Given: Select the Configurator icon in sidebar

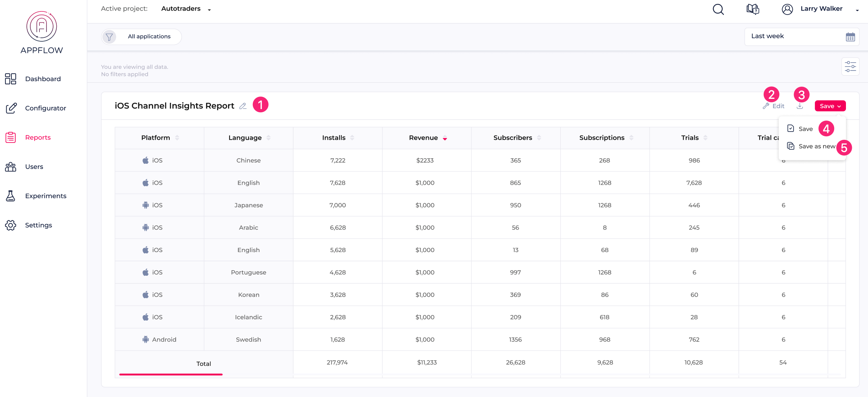Looking at the screenshot, I should tap(11, 108).
